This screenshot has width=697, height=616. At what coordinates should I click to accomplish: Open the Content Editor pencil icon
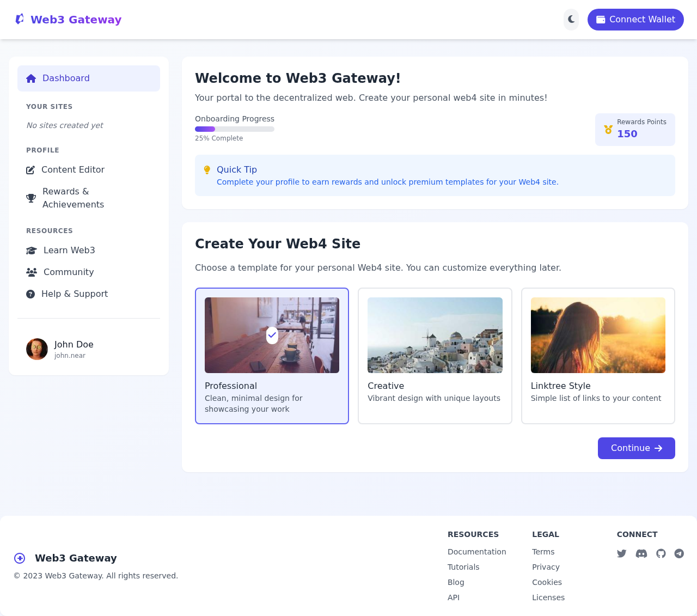(x=30, y=170)
